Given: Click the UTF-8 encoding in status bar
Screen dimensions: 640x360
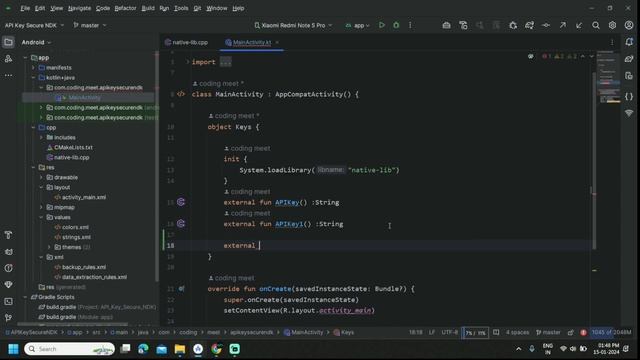Looking at the screenshot, I should pos(450,333).
